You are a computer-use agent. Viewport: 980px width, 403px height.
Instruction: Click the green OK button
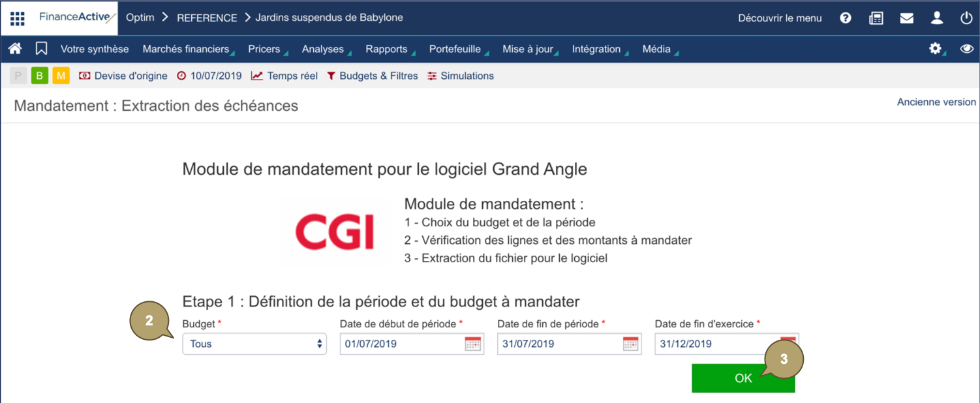pos(743,378)
